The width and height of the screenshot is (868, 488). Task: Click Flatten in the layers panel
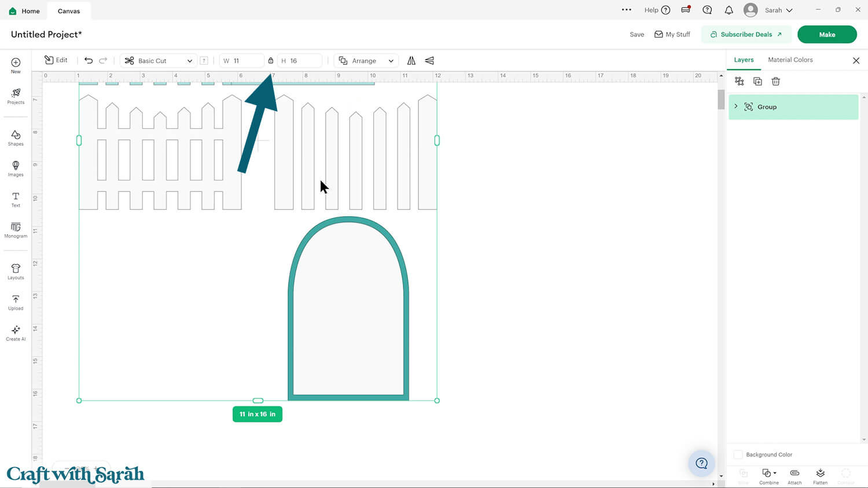click(820, 476)
